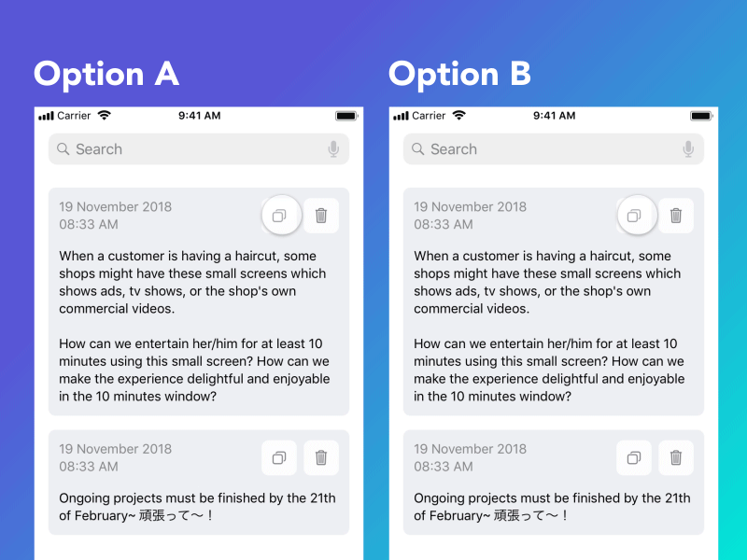Copy Option B's 'Ongoing projects' note using copy icon
This screenshot has height=560, width=747.
click(x=634, y=457)
